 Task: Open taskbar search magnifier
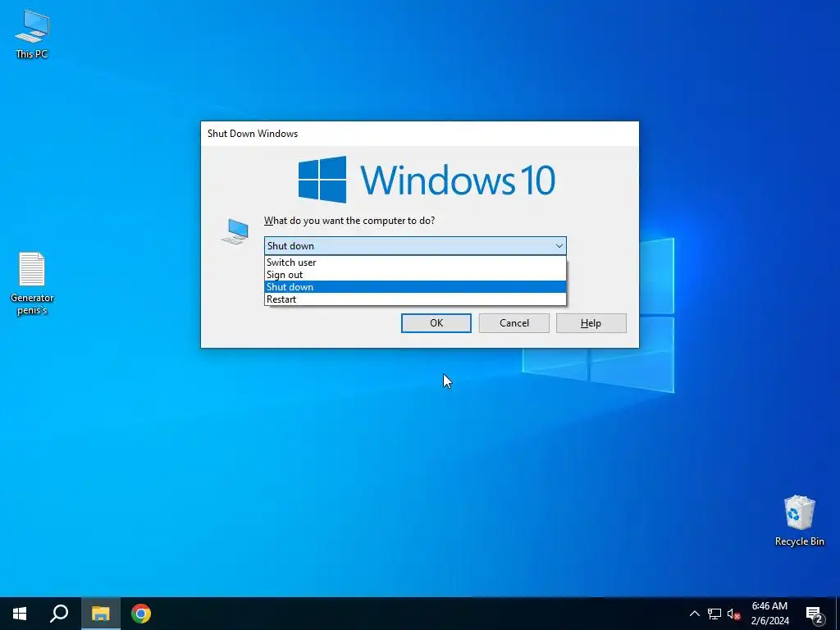click(59, 614)
